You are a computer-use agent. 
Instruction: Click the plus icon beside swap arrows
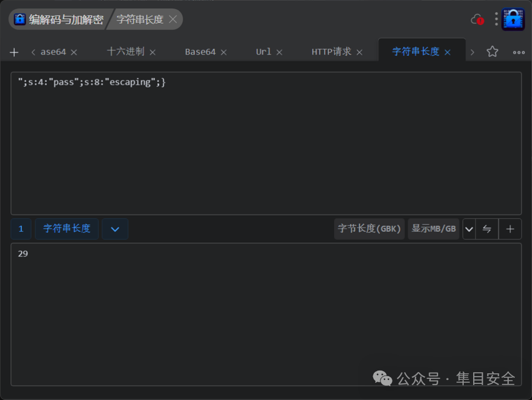coord(510,229)
